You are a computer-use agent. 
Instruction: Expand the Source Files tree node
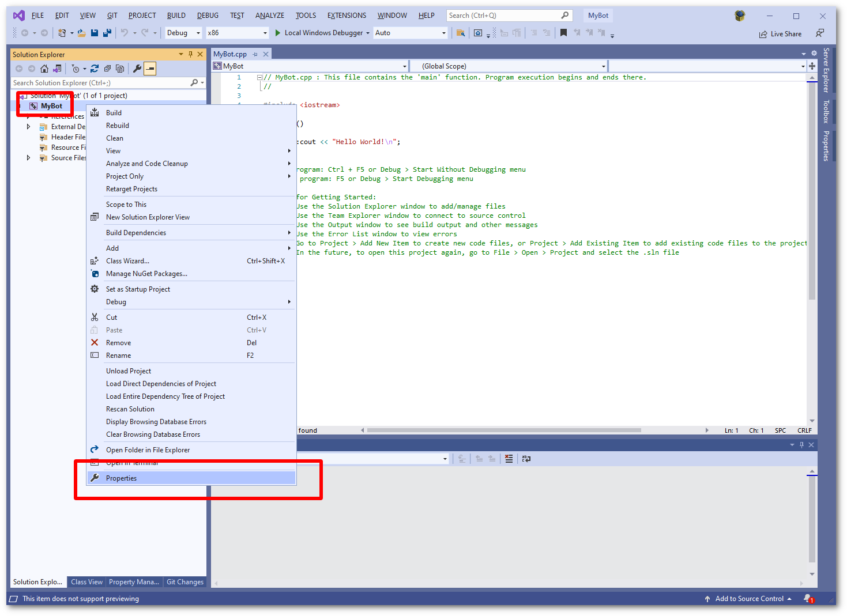tap(28, 157)
